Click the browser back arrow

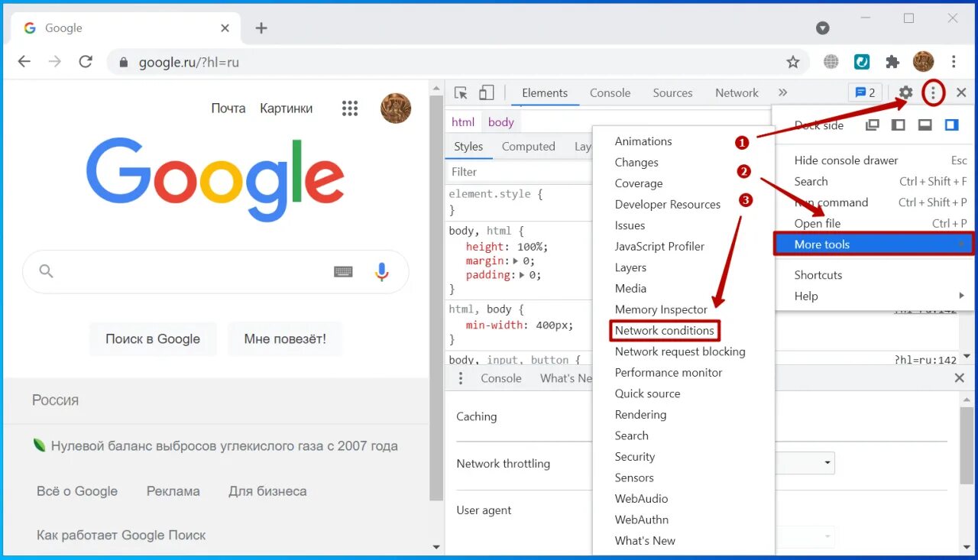click(24, 62)
